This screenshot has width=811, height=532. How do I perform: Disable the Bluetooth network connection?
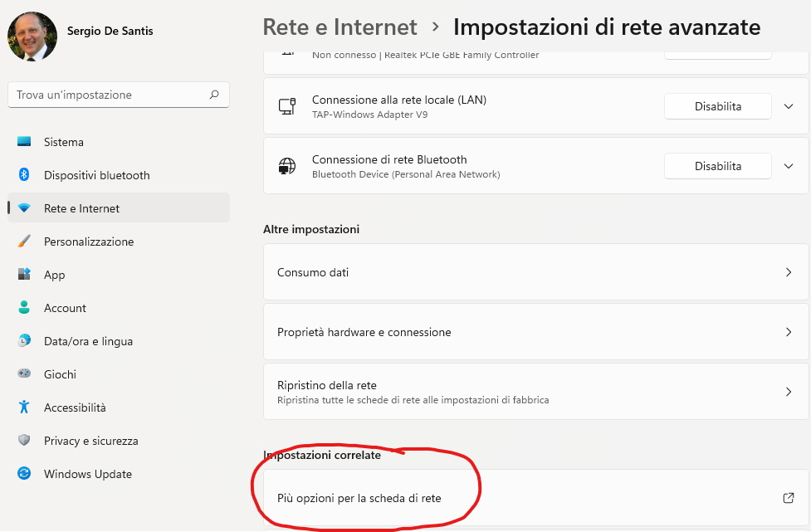(x=718, y=167)
